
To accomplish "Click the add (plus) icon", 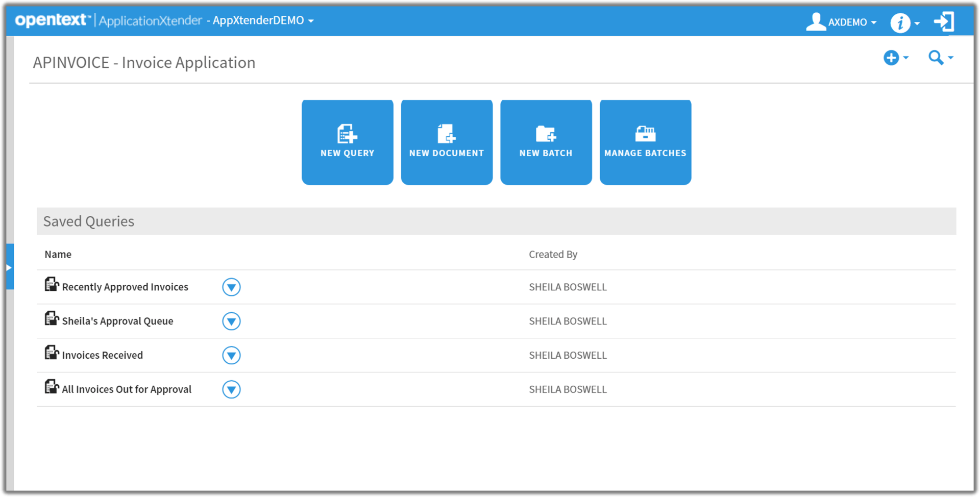I will click(891, 58).
